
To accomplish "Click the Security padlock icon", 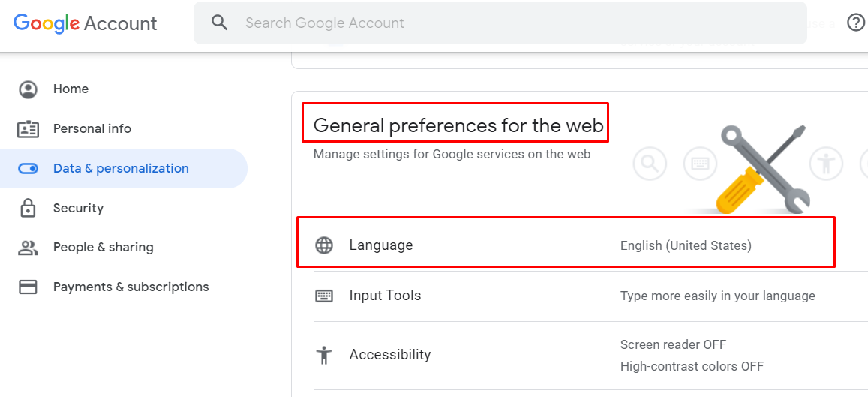I will (x=28, y=208).
